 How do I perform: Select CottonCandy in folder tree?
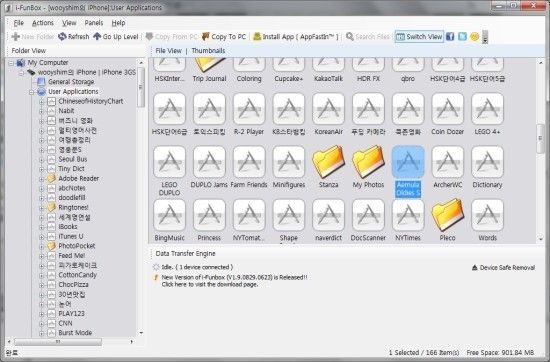point(77,275)
